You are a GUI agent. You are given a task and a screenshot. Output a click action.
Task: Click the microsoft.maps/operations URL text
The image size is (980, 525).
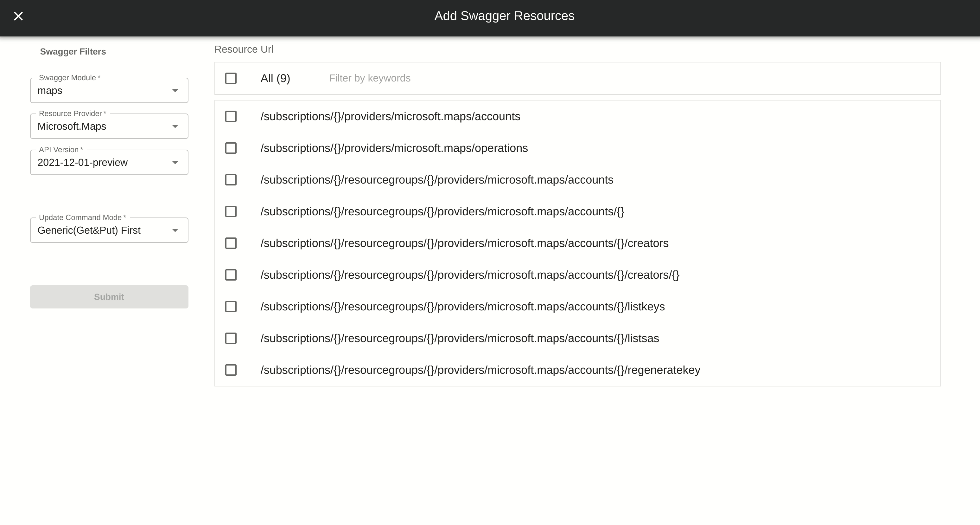point(394,148)
